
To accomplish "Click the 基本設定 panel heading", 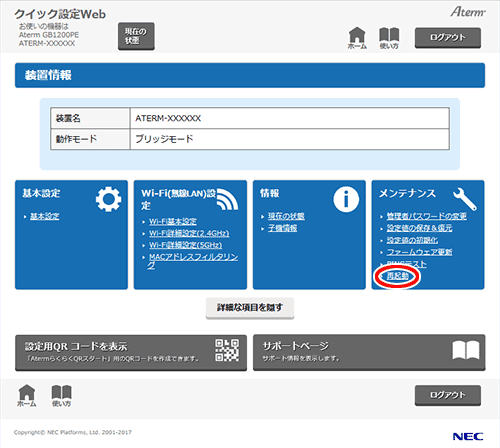I will (x=41, y=193).
